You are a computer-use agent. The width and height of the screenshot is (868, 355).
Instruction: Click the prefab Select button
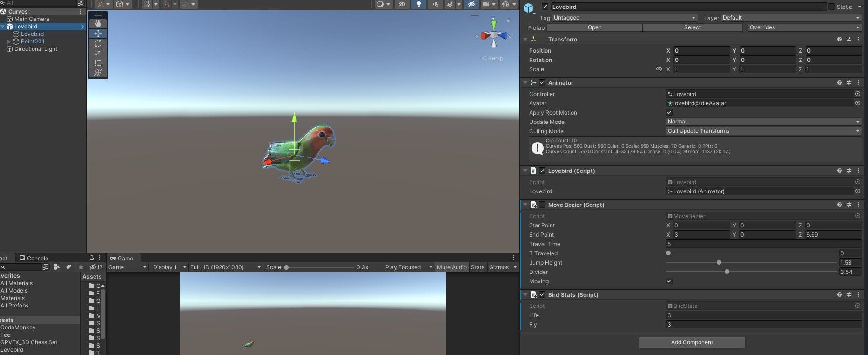click(x=692, y=27)
